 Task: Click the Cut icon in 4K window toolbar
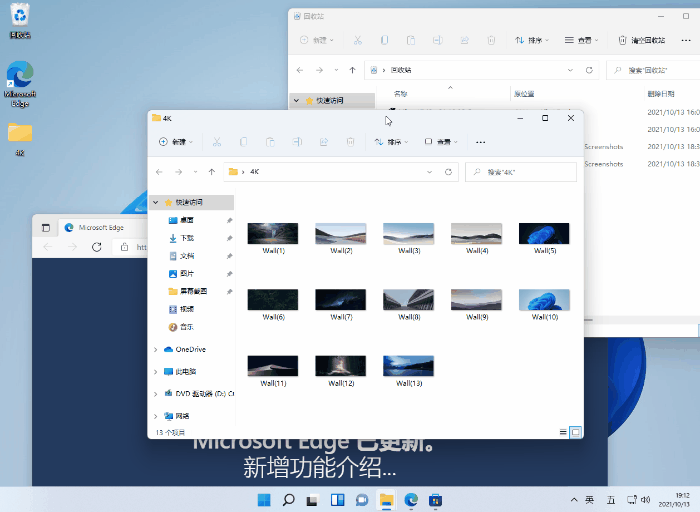point(216,142)
